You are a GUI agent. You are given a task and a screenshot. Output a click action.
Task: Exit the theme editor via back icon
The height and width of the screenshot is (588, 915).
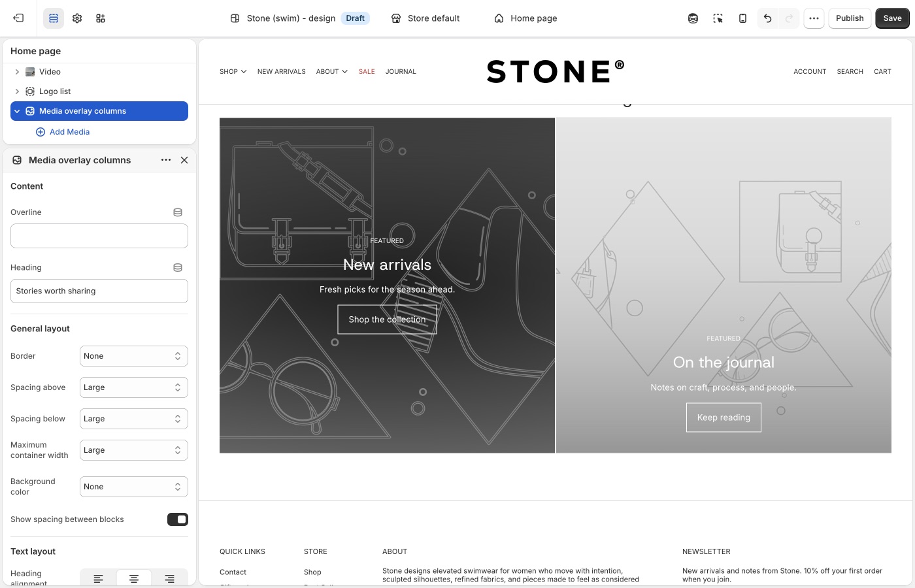[18, 18]
